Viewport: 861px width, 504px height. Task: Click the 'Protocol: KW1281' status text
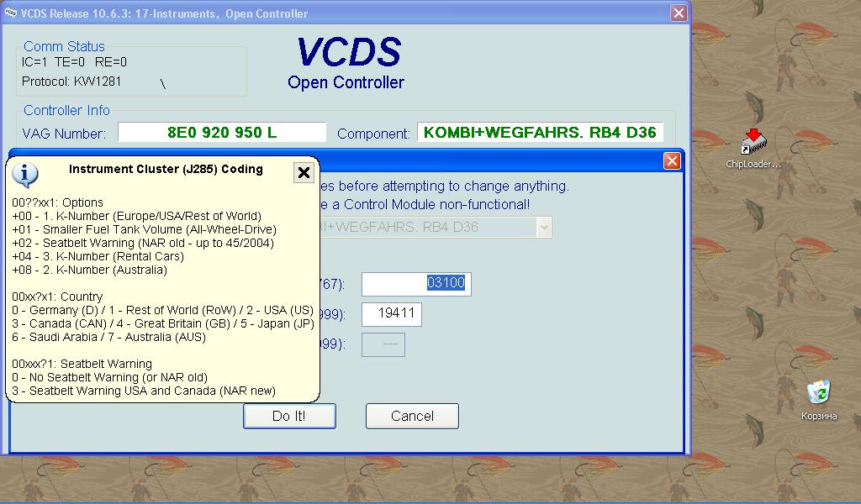coord(71,81)
